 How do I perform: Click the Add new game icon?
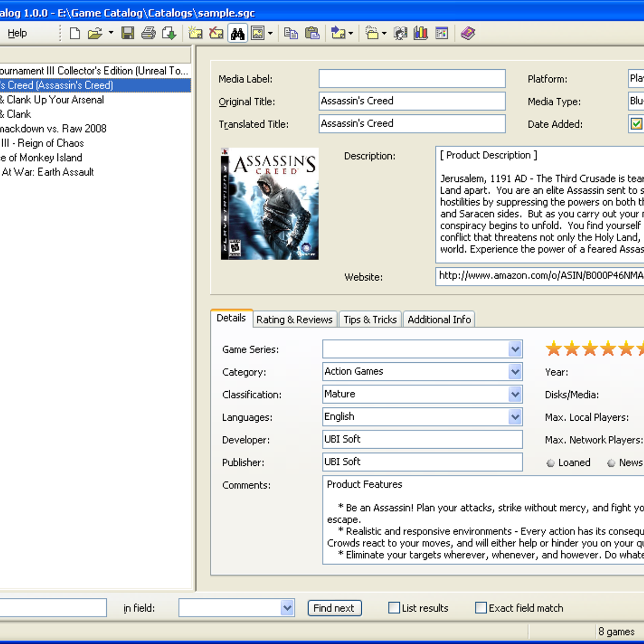195,33
